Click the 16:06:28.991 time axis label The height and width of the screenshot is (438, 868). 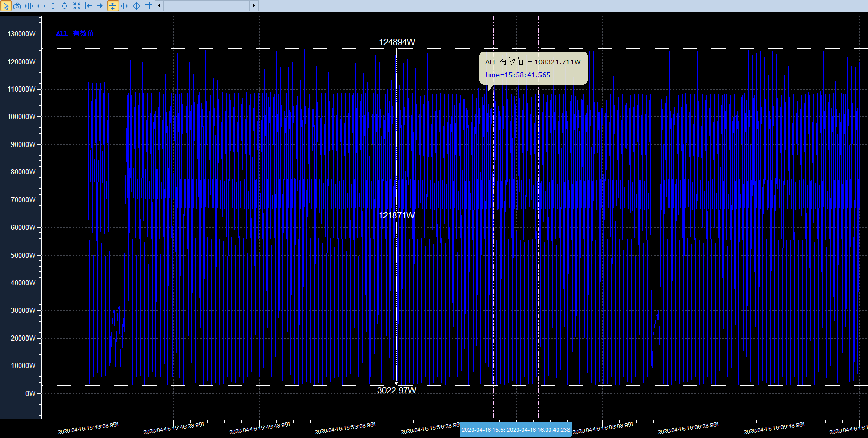(688, 428)
